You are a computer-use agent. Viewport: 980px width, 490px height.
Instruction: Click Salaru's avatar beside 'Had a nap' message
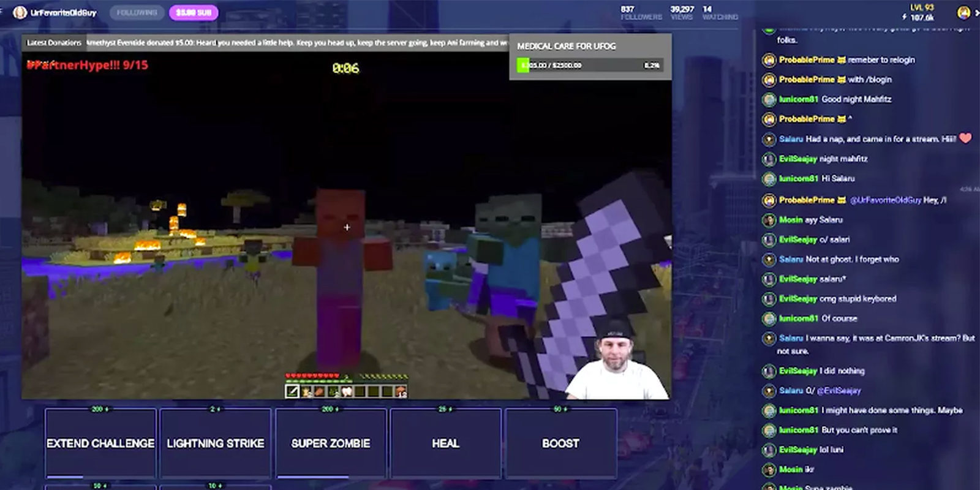[769, 140]
